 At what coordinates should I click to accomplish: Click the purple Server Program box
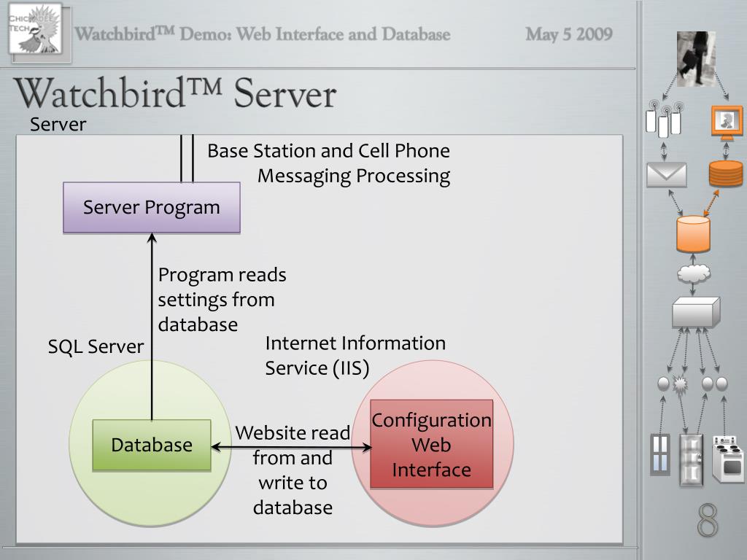pos(152,208)
